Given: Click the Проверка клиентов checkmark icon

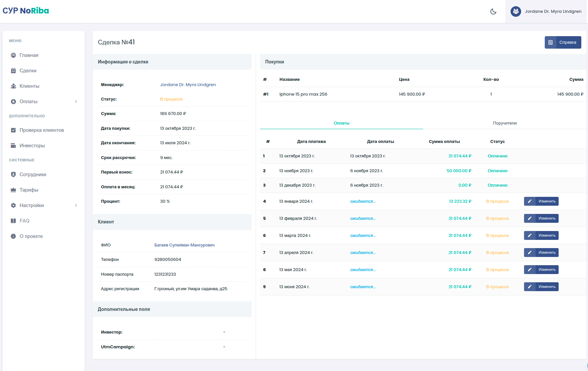Looking at the screenshot, I should [13, 130].
